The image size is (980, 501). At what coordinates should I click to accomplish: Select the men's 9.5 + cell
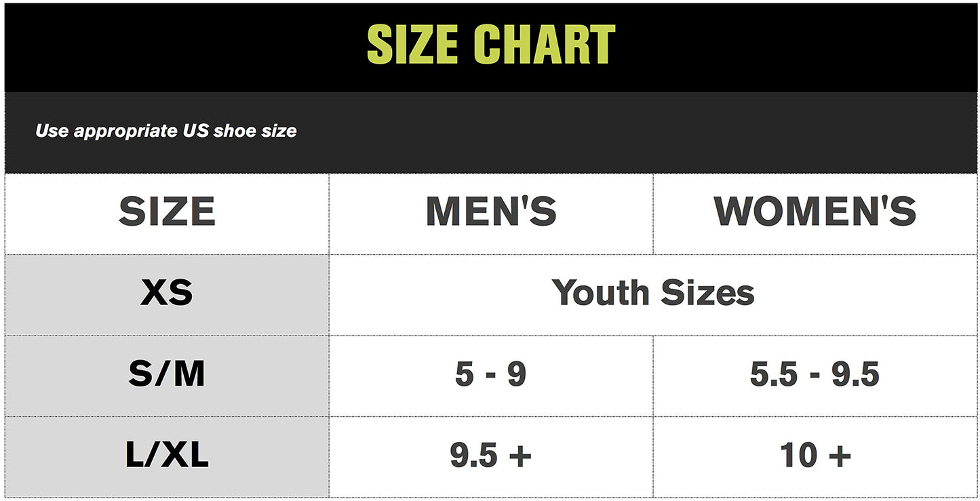coord(491,456)
